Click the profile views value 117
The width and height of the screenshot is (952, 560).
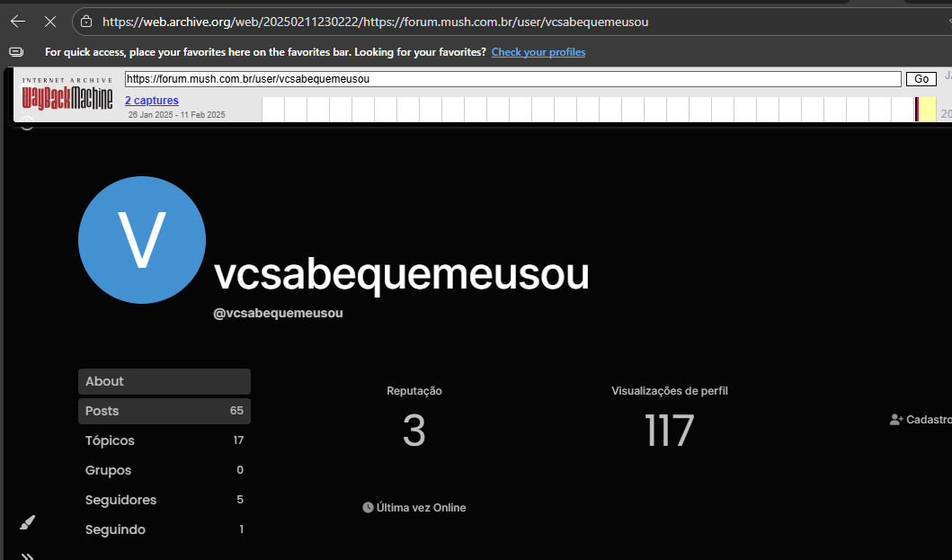pyautogui.click(x=669, y=431)
